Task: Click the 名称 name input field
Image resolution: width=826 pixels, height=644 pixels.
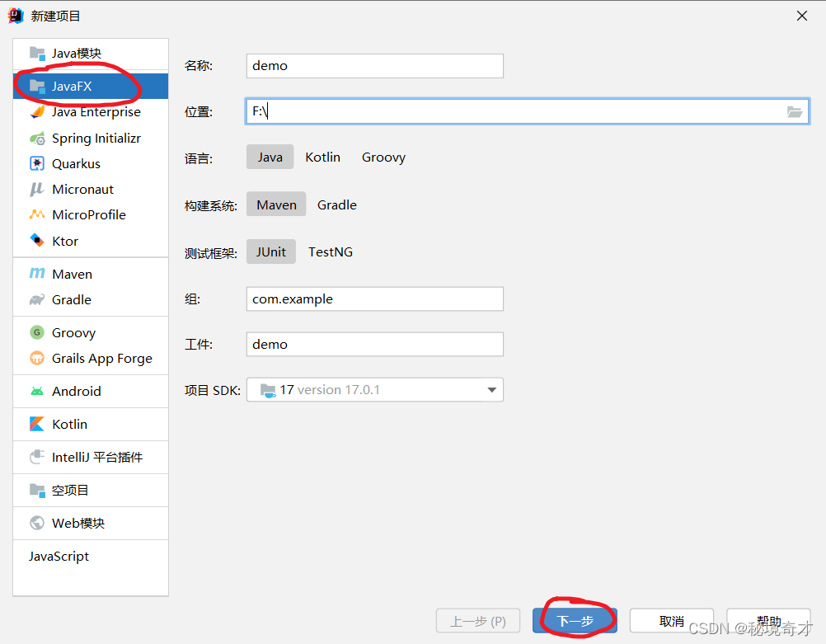Action: point(374,66)
